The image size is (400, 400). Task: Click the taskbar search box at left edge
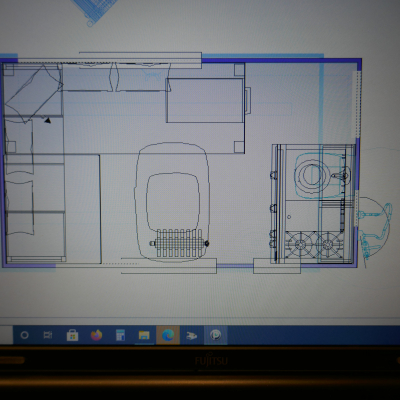(x=6, y=335)
